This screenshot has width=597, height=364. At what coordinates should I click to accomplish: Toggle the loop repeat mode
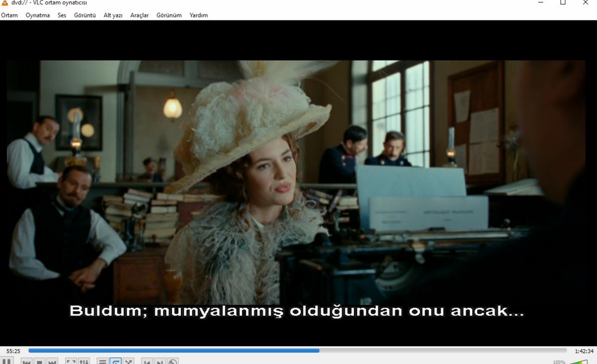coord(116,362)
